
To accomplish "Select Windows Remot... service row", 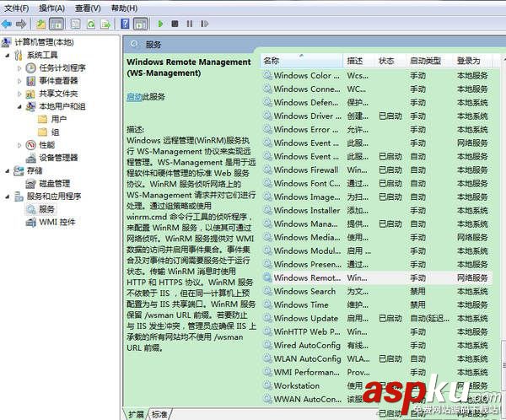I will (377, 278).
